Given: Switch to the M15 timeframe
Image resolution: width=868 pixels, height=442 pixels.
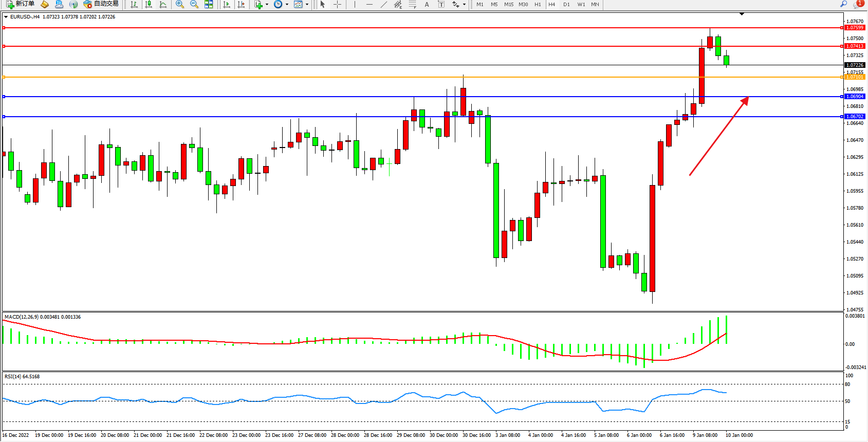Looking at the screenshot, I should [509, 4].
